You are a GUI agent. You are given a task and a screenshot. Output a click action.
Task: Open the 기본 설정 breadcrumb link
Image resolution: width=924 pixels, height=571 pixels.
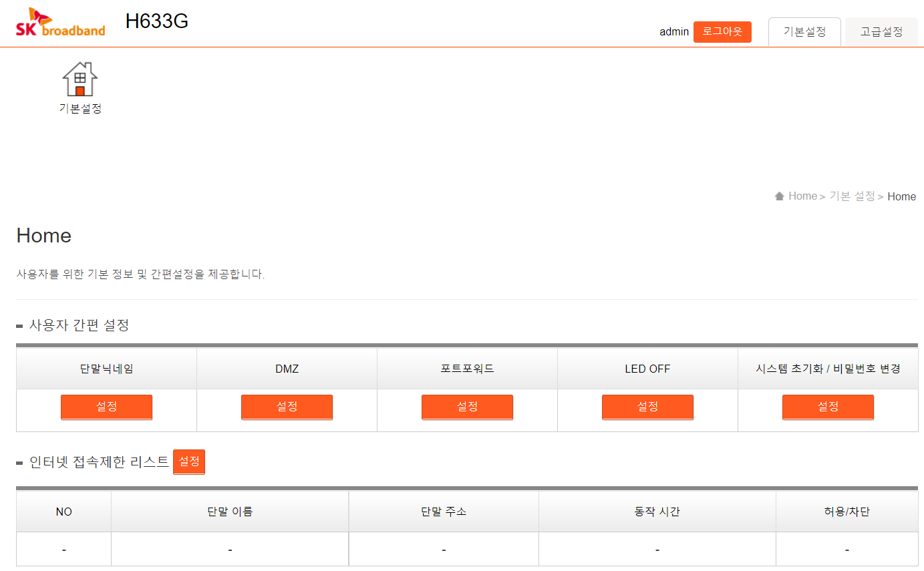tap(852, 196)
